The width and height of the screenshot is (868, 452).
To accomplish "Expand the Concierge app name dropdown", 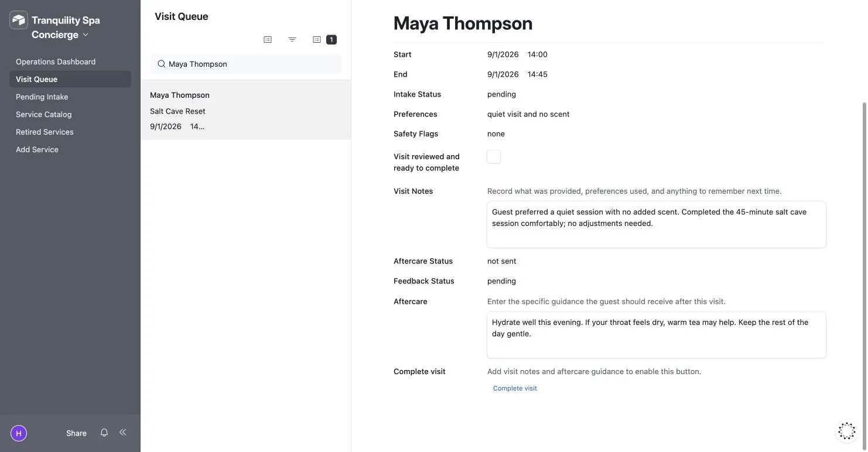I will tap(60, 35).
